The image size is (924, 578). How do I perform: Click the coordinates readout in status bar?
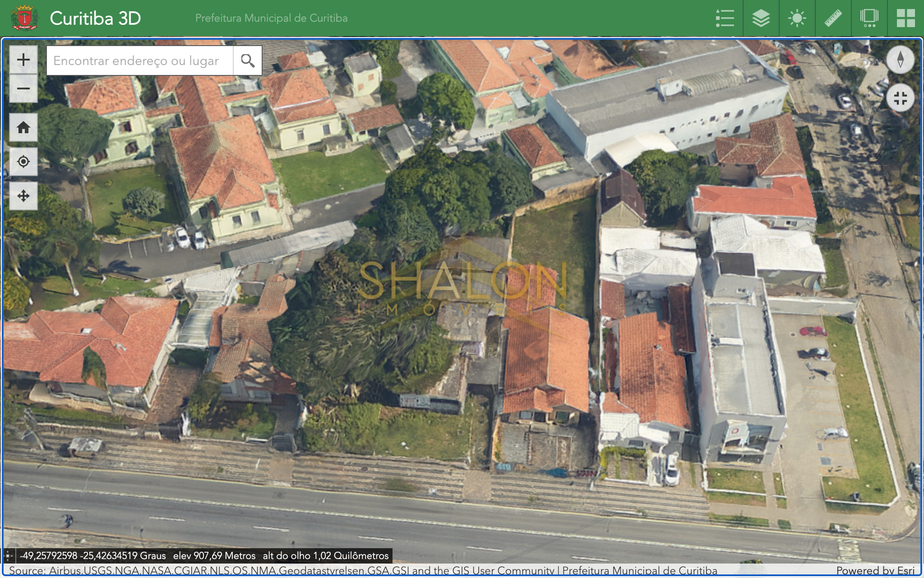point(92,555)
